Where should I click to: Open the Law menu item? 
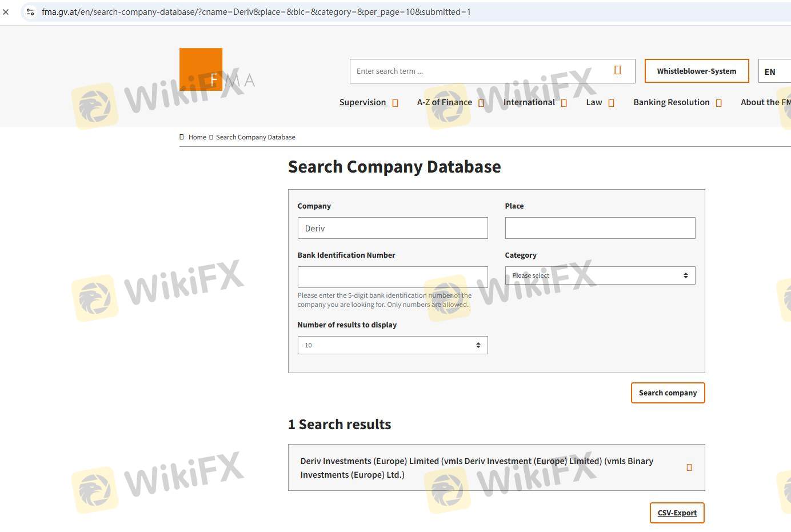pyautogui.click(x=594, y=102)
